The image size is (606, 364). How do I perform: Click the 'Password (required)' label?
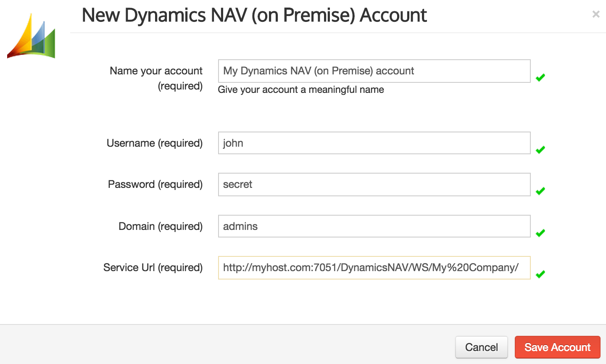coord(155,185)
